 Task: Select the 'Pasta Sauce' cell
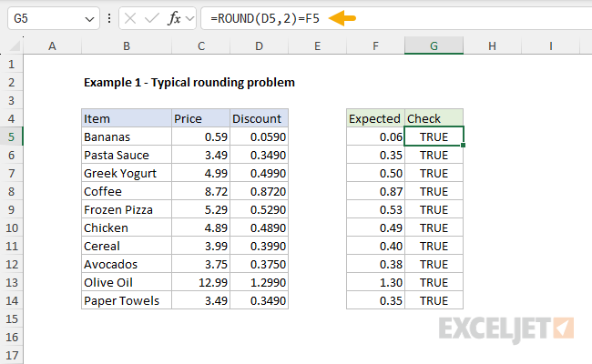pos(127,155)
